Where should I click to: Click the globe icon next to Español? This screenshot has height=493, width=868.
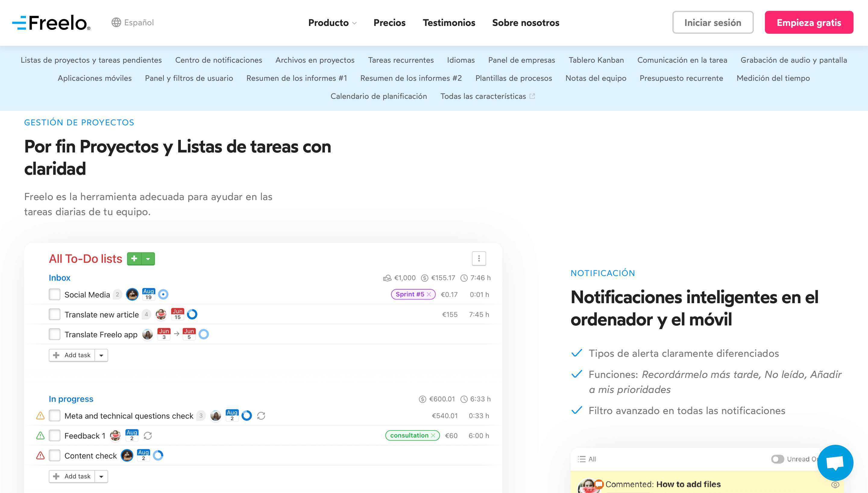pos(116,22)
